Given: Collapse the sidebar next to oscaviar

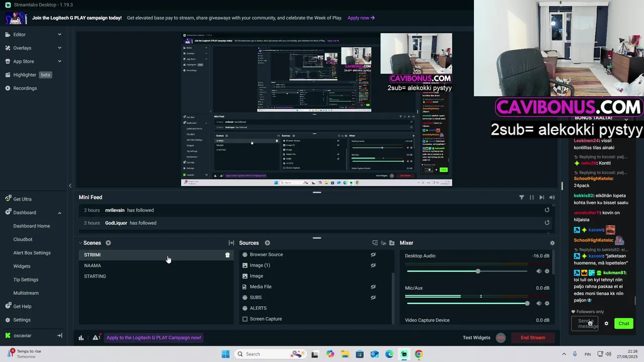Looking at the screenshot, I should [x=59, y=335].
